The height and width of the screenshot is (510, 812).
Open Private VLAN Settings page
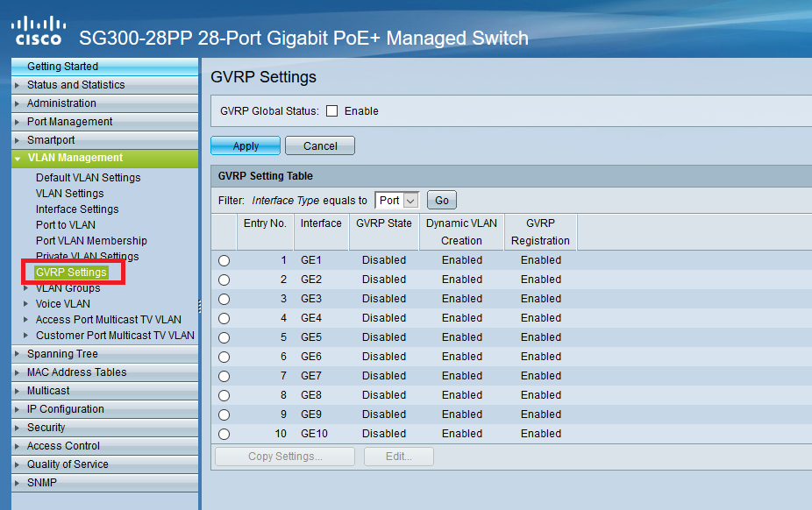click(x=87, y=256)
